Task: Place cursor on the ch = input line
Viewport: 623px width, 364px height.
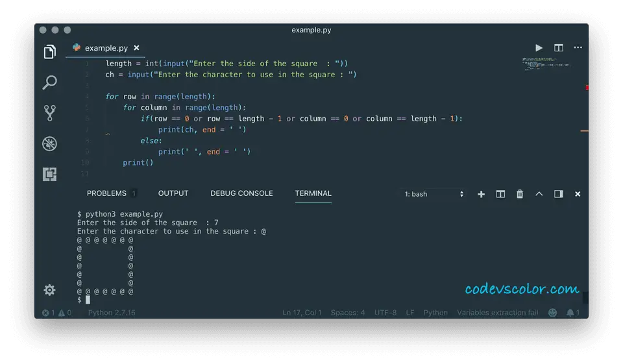Action: point(231,75)
